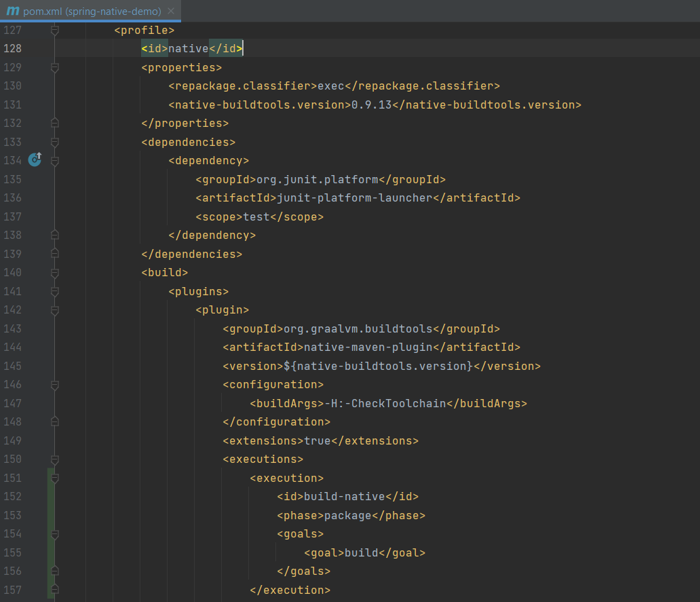Fold the closing execution tag line 157
Viewport: 700px width, 602px height.
point(55,590)
